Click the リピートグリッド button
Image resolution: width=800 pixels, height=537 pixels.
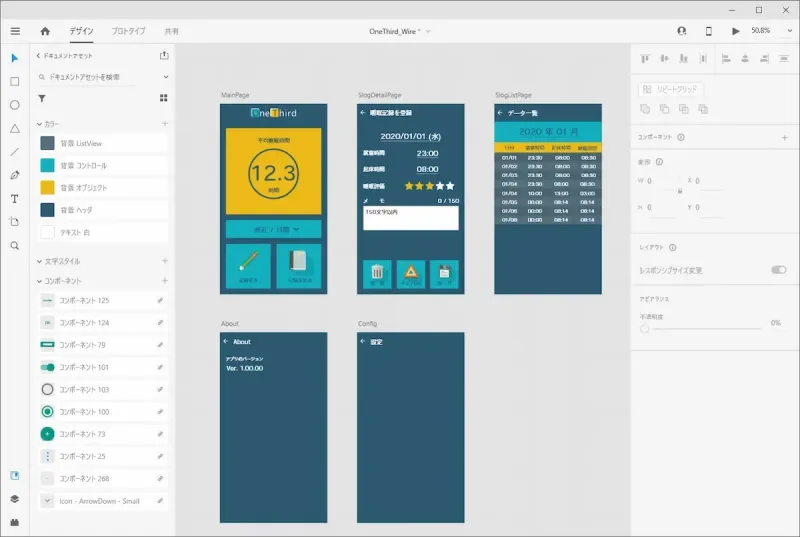tap(671, 90)
